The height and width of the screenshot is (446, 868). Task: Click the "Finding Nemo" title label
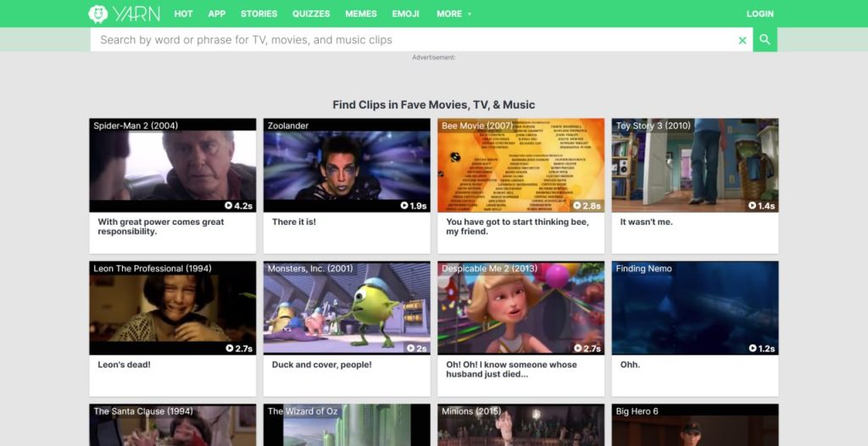click(644, 269)
